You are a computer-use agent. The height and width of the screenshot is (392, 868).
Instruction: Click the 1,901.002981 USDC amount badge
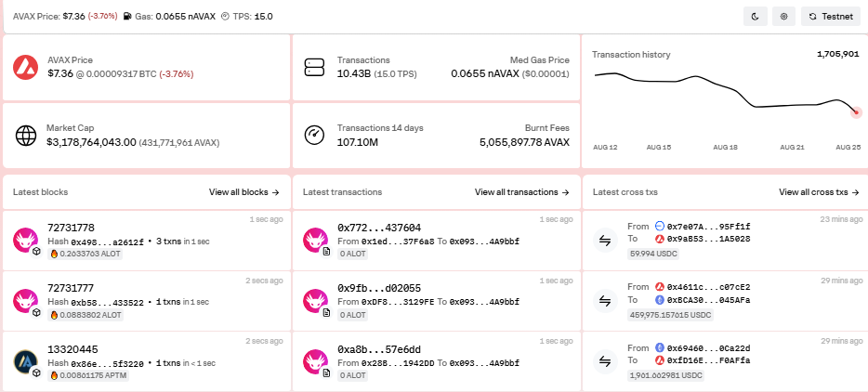coord(665,375)
